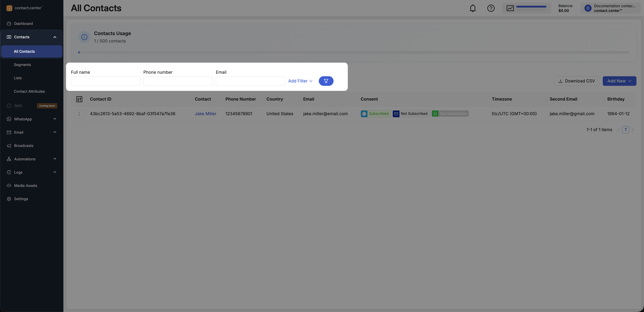Click the Contacts Usage info icon
Image resolution: width=644 pixels, height=312 pixels.
tap(84, 37)
